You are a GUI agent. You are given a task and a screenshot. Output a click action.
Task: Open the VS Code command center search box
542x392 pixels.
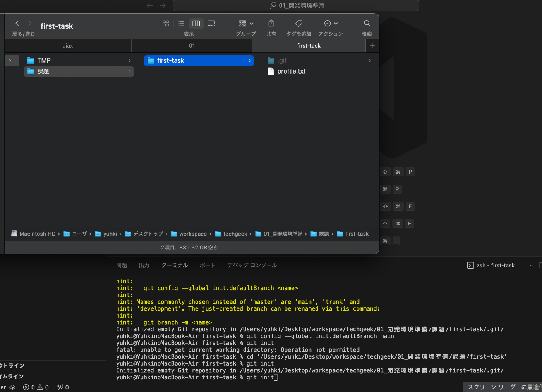(x=296, y=5)
